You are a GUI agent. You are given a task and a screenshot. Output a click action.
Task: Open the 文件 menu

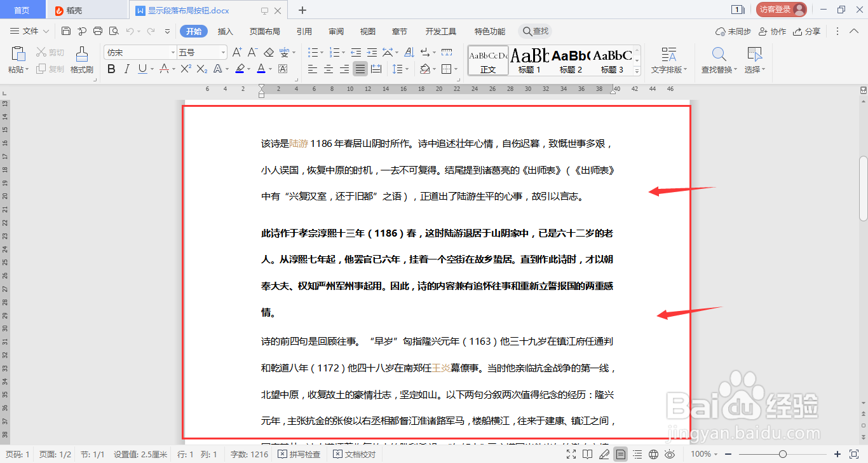click(x=28, y=31)
